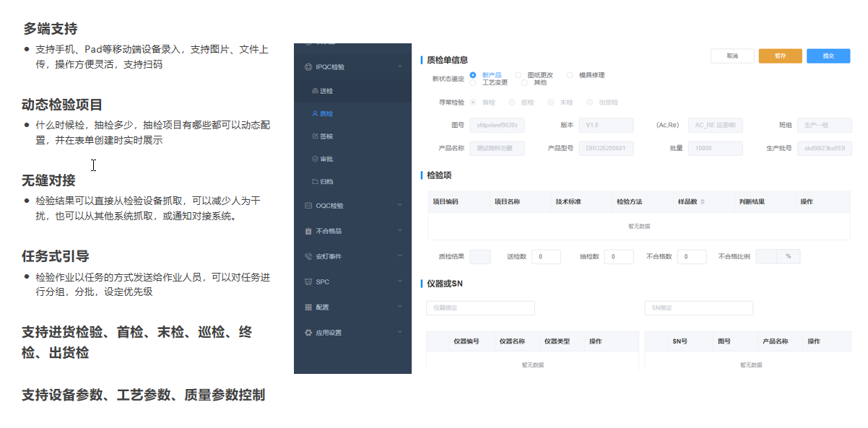Open the 质检 submenu item
This screenshot has height=428, width=868.
352,113
